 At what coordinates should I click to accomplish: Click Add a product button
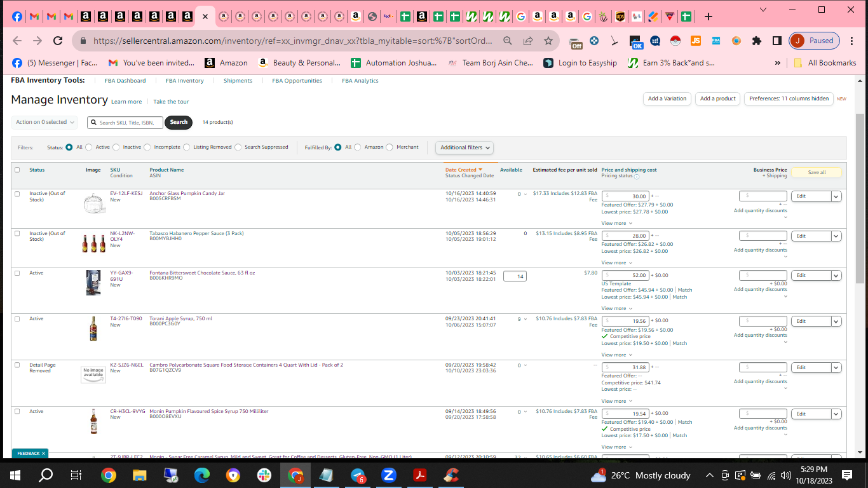point(718,98)
